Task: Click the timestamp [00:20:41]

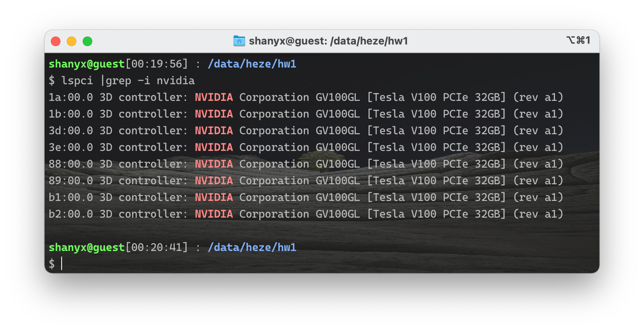Action: tap(157, 247)
